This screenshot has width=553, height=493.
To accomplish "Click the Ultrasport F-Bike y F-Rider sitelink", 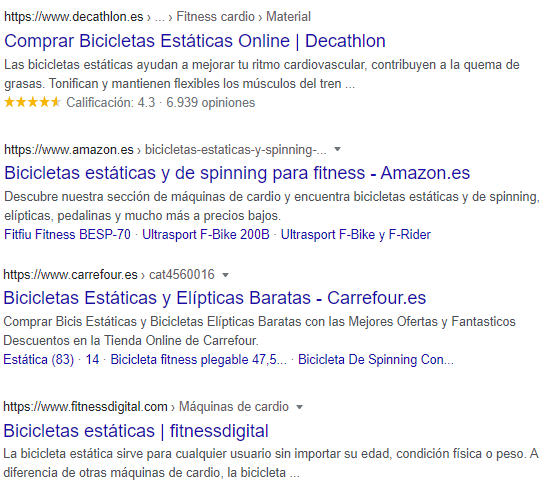I will (x=356, y=235).
